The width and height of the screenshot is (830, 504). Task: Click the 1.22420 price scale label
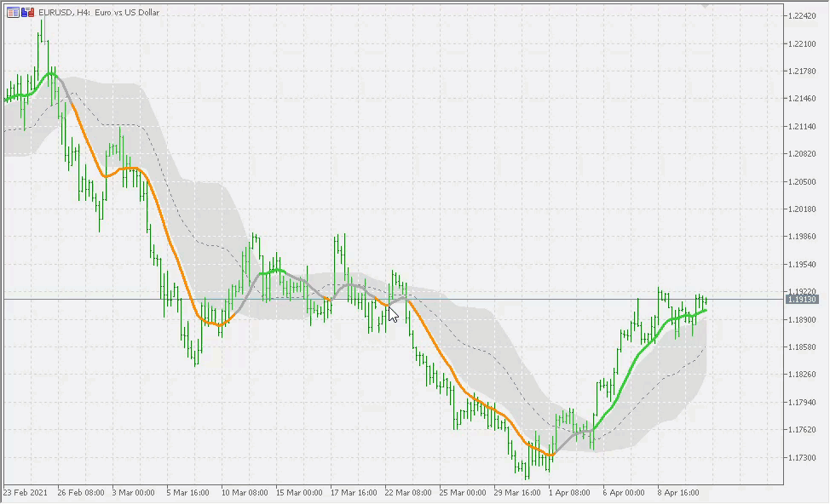pyautogui.click(x=801, y=16)
